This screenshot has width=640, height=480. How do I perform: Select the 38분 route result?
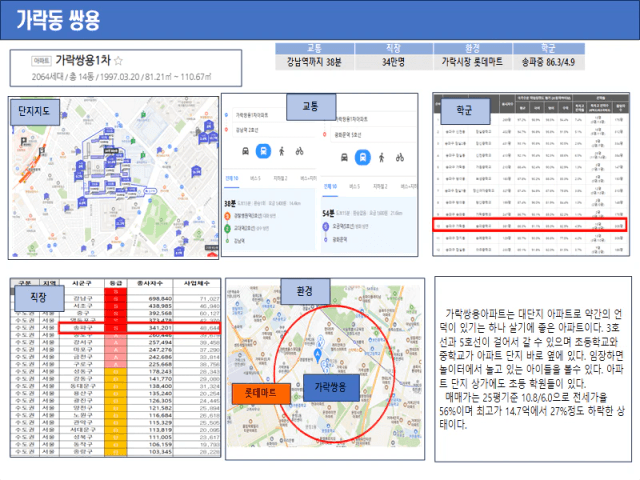(269, 221)
